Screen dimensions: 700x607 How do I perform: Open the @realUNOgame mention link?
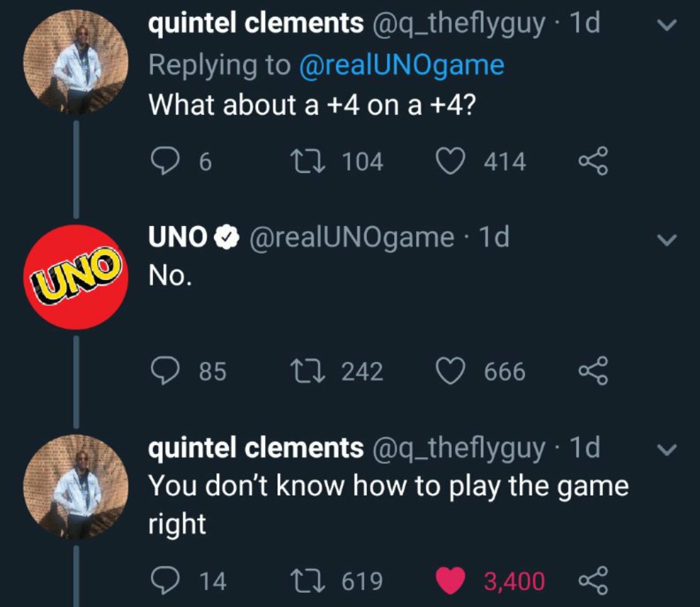402,65
